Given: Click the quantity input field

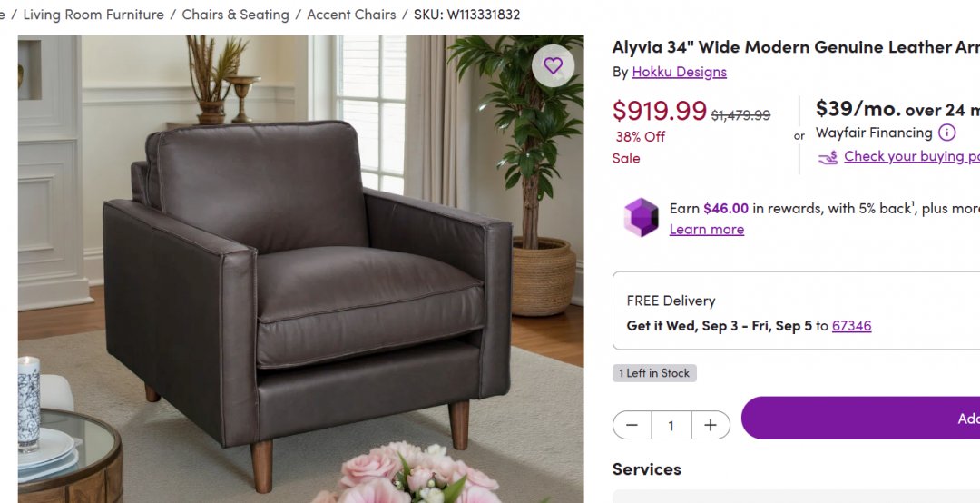Looking at the screenshot, I should [x=671, y=426].
